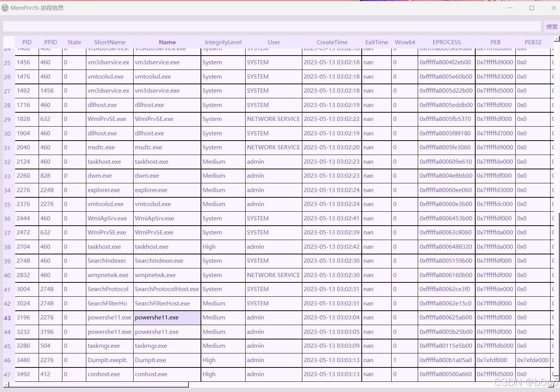The width and height of the screenshot is (560, 392).
Task: Click conhost.exe in the Name column
Action: click(167, 374)
